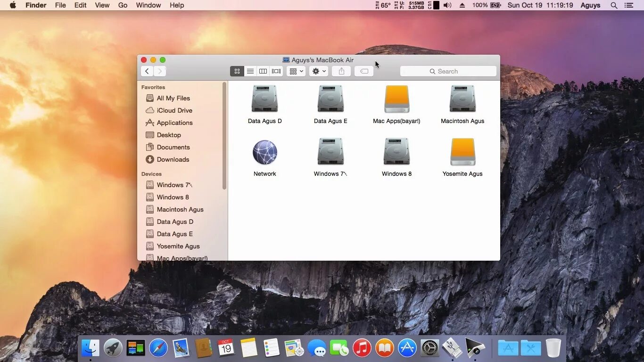Open the Help menu
The width and height of the screenshot is (644, 362).
click(x=177, y=5)
